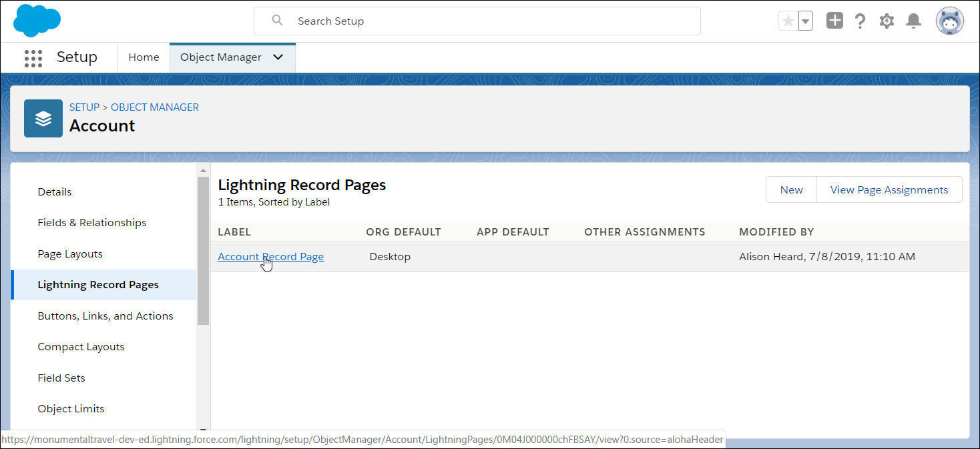Go to SETUP breadcrumb link
The height and width of the screenshot is (449, 980).
tap(84, 107)
